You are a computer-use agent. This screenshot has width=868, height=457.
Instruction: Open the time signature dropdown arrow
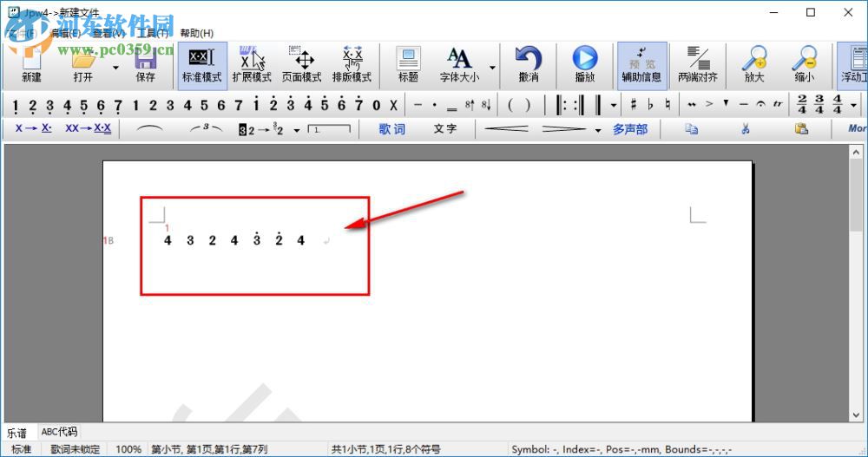tap(853, 105)
